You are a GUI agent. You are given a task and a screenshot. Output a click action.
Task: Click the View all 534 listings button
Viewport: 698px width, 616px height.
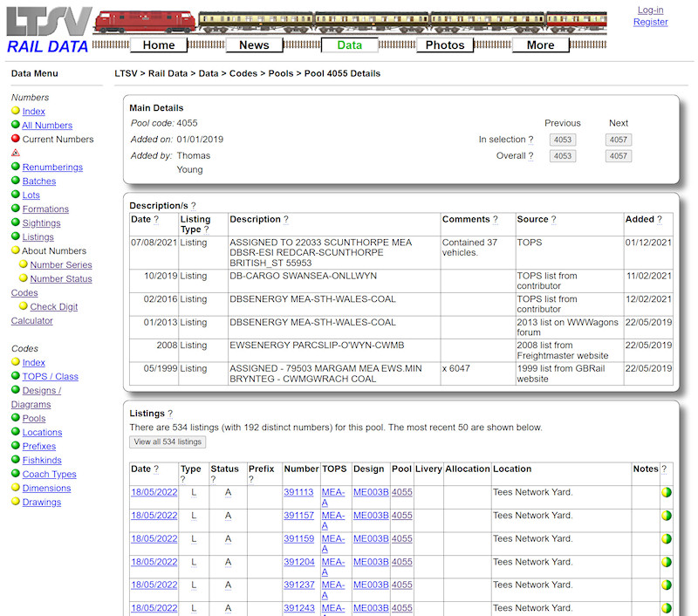coord(168,441)
